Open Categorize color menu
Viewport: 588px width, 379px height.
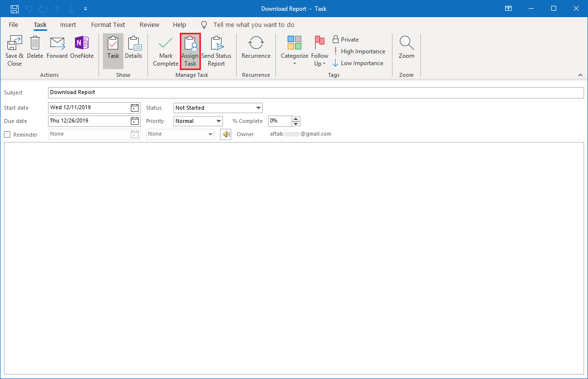tap(294, 51)
